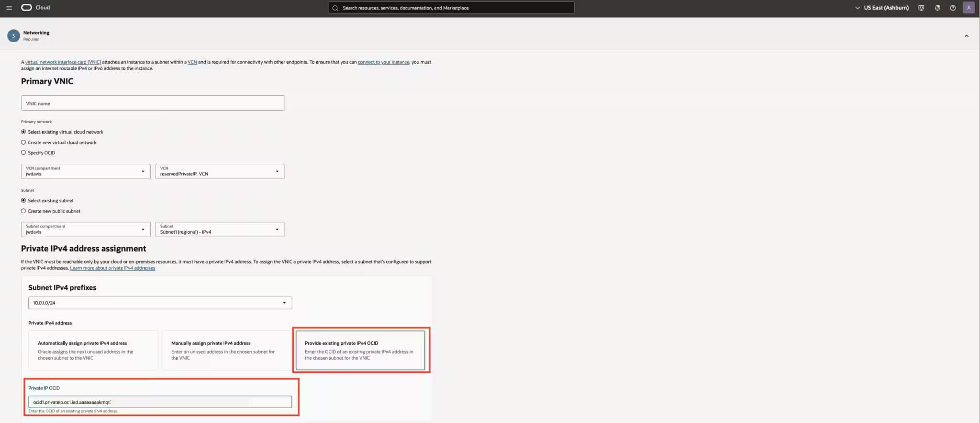Open the virtual network interface card (VNIC) link

(63, 62)
